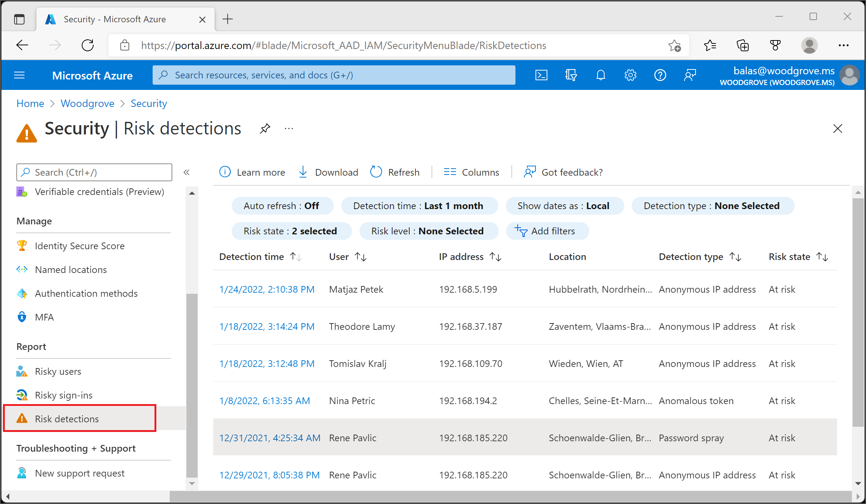The width and height of the screenshot is (866, 504).
Task: Open the tab actions menu icon
Action: tap(19, 19)
